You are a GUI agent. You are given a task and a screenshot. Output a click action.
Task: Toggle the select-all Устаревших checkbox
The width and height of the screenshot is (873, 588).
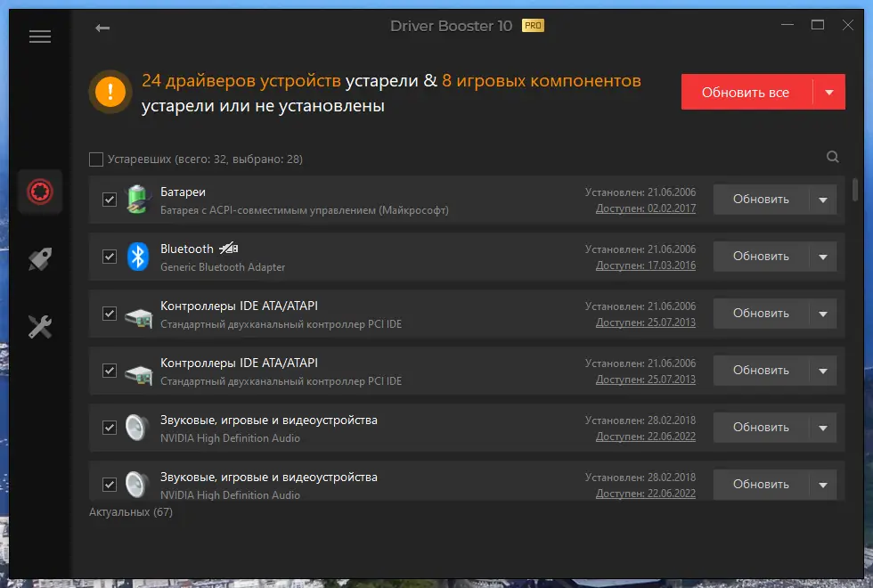point(96,159)
